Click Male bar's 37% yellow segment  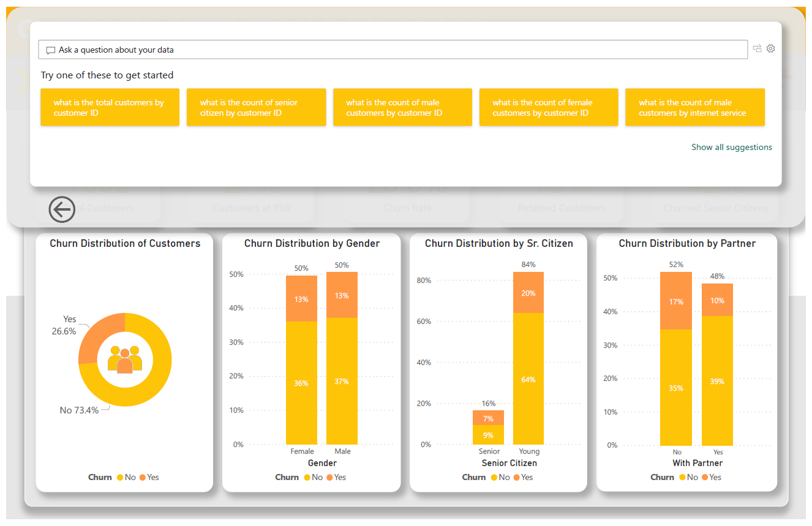342,381
